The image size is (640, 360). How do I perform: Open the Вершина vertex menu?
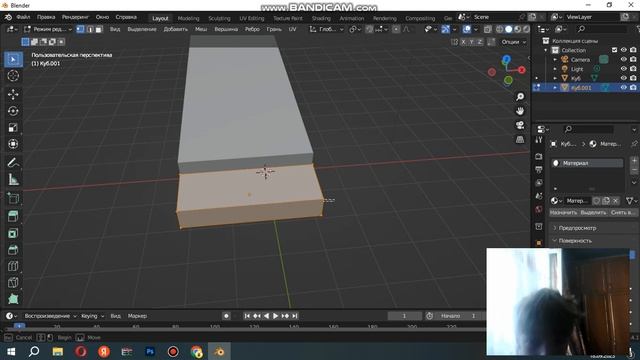click(x=226, y=29)
